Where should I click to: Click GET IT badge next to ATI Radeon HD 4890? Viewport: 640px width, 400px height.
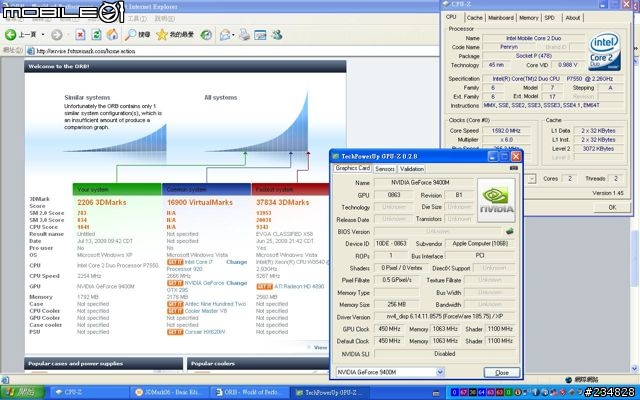(x=264, y=287)
